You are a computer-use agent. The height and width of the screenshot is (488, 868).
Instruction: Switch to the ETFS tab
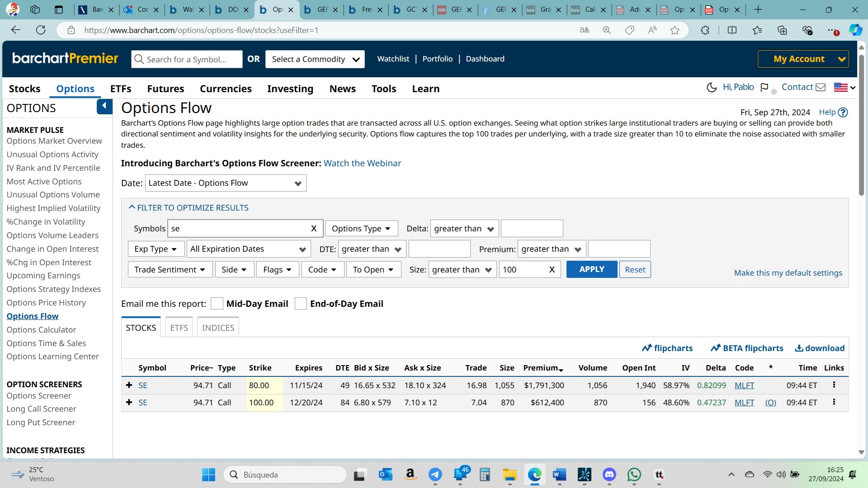(179, 328)
